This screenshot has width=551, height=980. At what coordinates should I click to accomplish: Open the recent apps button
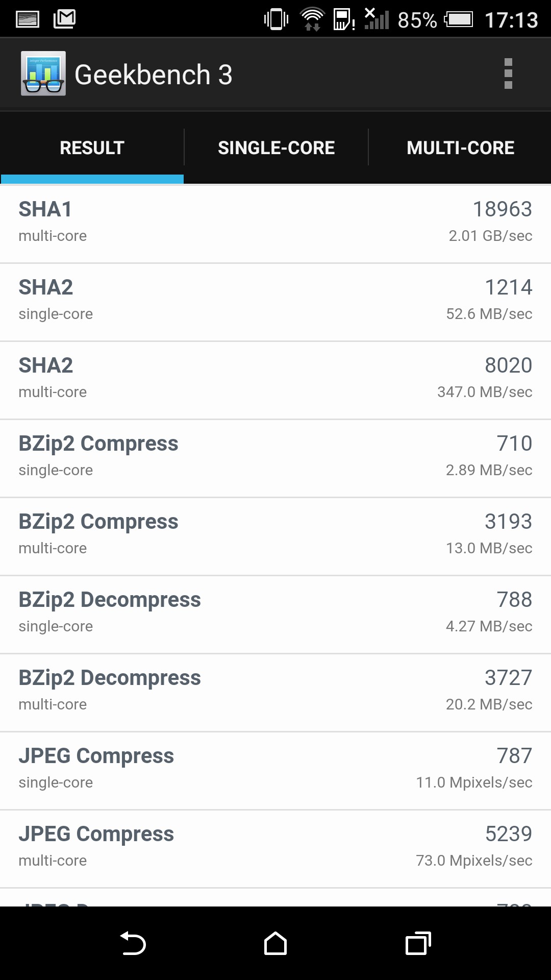418,943
